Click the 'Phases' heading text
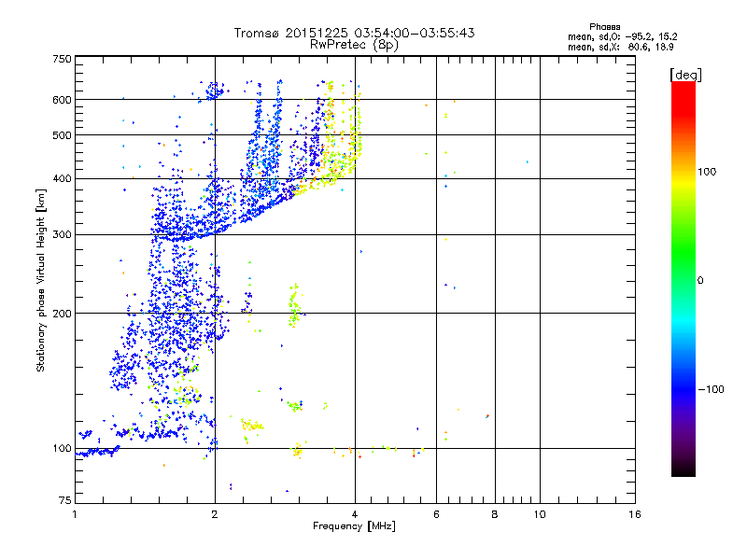This screenshot has height=560, width=747. 604,27
